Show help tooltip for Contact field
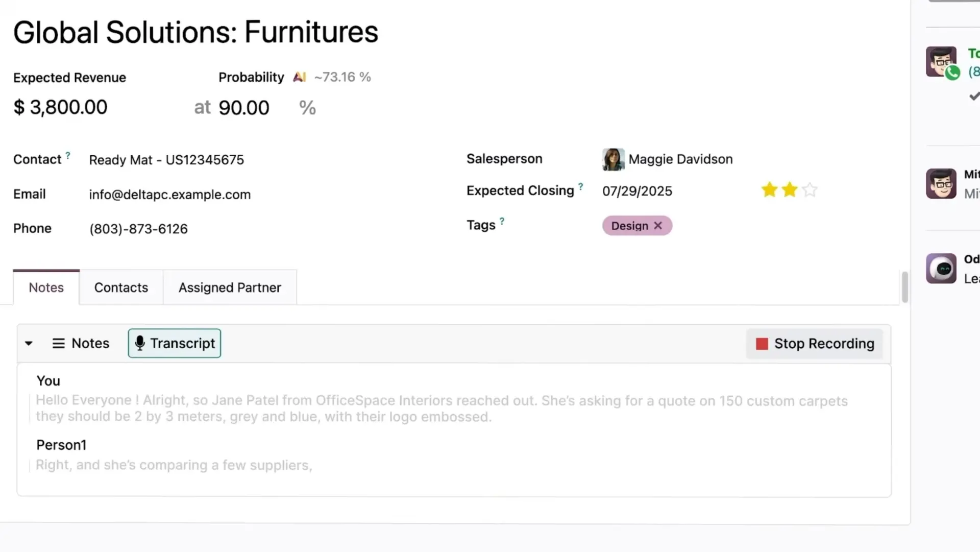The image size is (980, 552). 68,155
